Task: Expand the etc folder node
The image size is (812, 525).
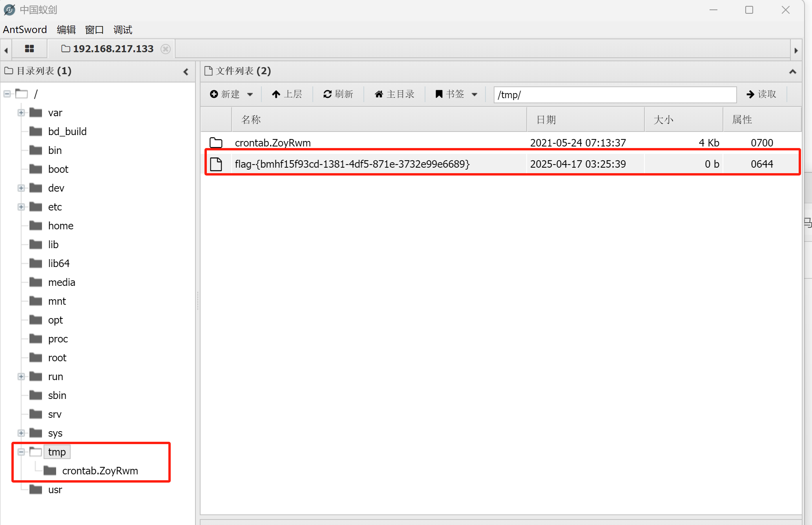Action: (x=21, y=207)
